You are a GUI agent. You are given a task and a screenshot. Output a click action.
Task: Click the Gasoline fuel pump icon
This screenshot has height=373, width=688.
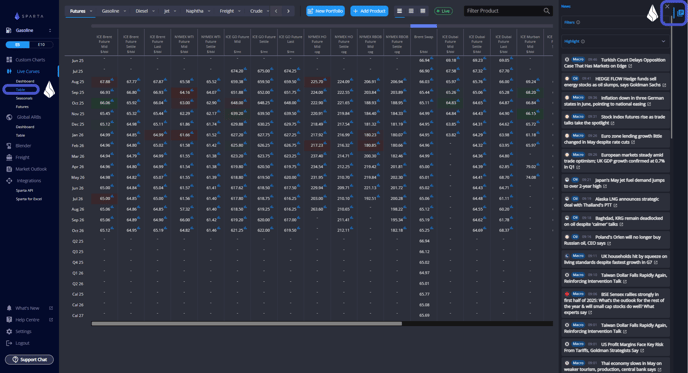pos(9,30)
